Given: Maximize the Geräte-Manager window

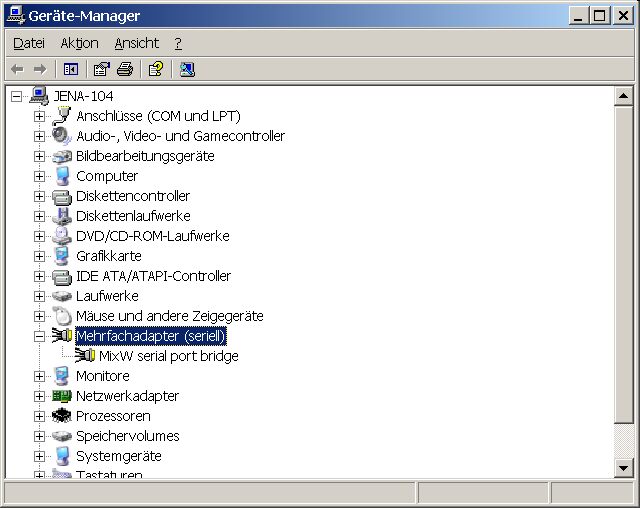Looking at the screenshot, I should point(600,16).
